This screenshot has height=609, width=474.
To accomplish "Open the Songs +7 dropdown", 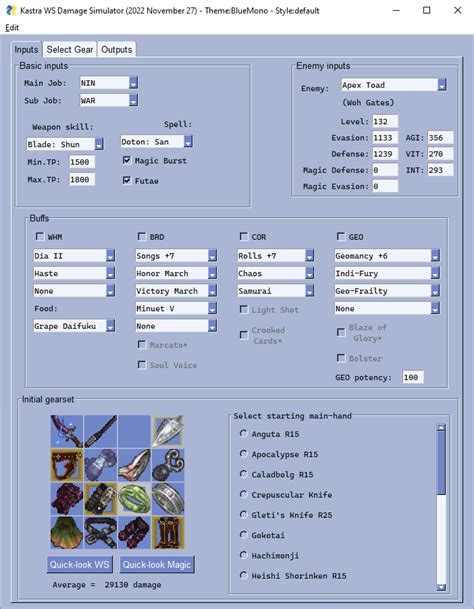I will click(176, 256).
